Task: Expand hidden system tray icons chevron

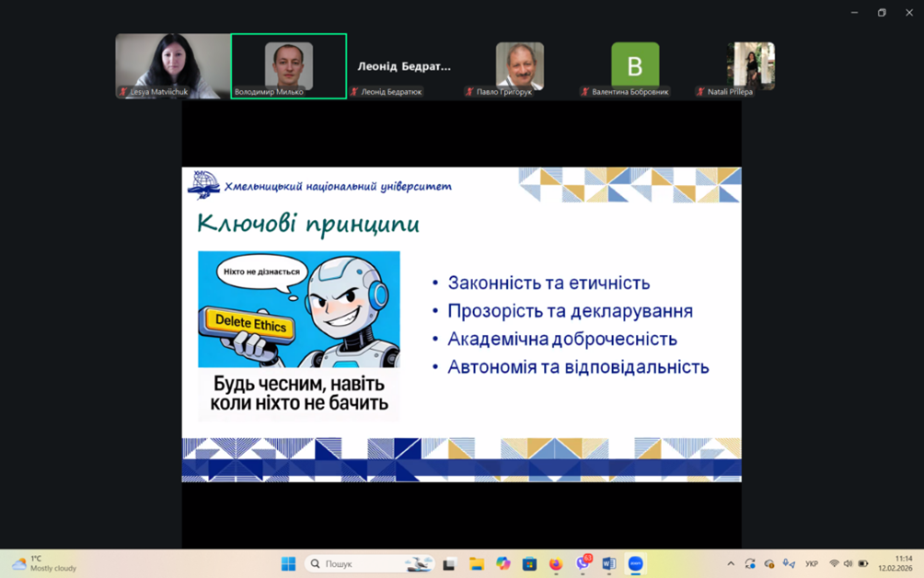Action: (x=731, y=563)
